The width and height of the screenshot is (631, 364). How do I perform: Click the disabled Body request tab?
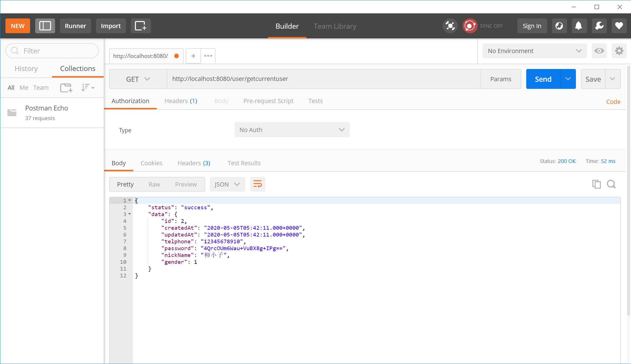[221, 101]
